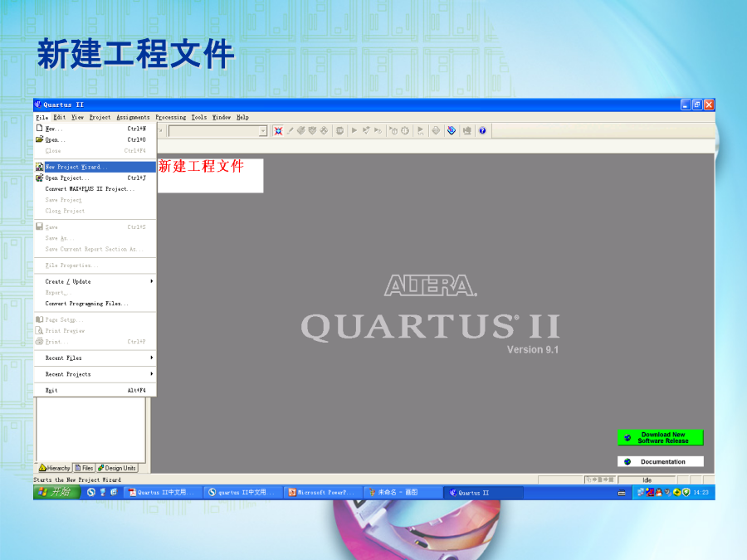Click the red-blue star toolbar icon
Image resolution: width=747 pixels, height=560 pixels.
[278, 131]
